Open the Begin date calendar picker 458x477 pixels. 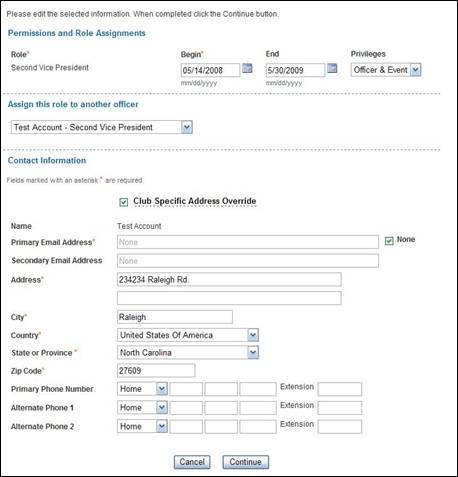pyautogui.click(x=247, y=68)
